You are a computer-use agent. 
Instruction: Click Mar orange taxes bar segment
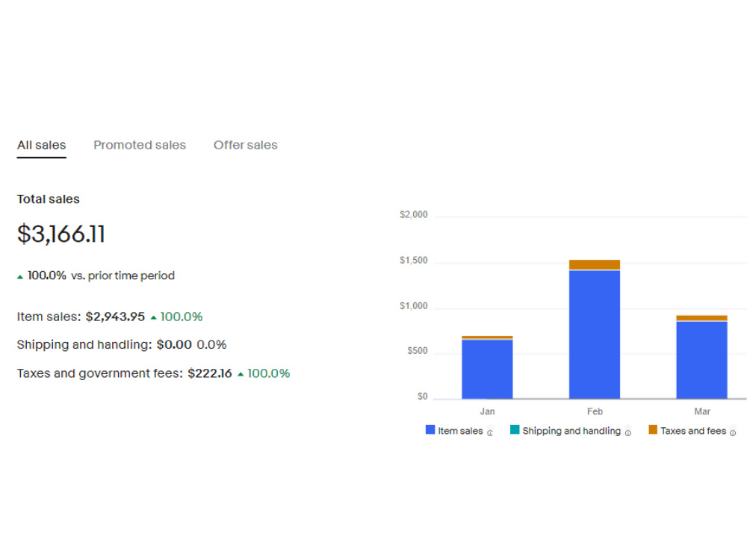701,318
